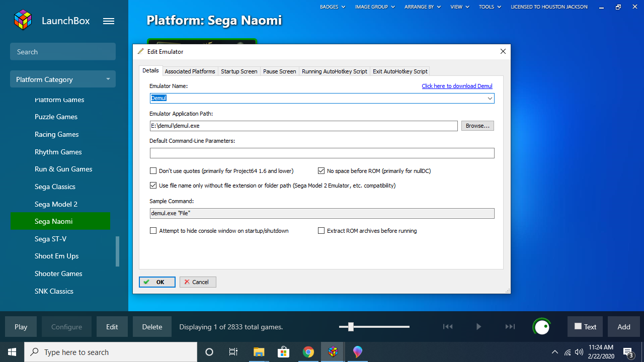The width and height of the screenshot is (644, 362).
Task: Click Browse for emulator path
Action: pos(477,126)
